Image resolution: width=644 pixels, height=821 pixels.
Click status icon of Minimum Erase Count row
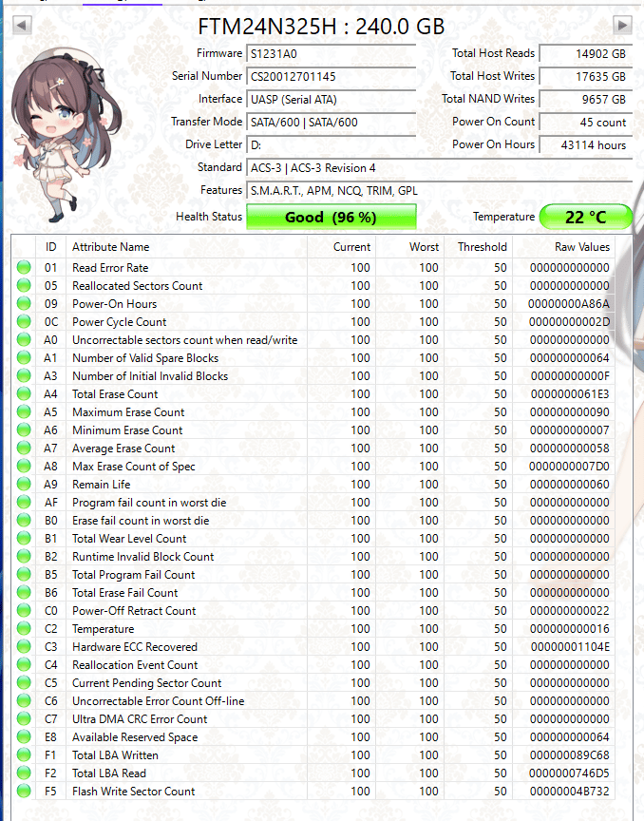(x=24, y=430)
